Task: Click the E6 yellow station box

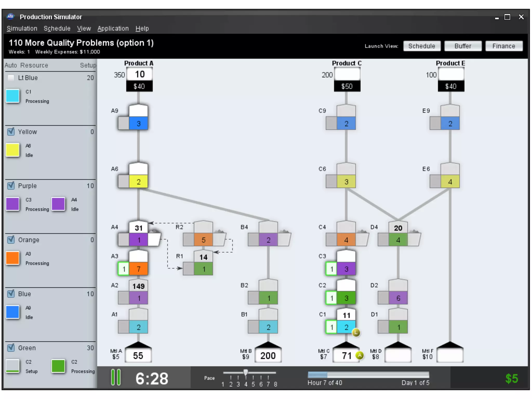Action: pyautogui.click(x=450, y=182)
